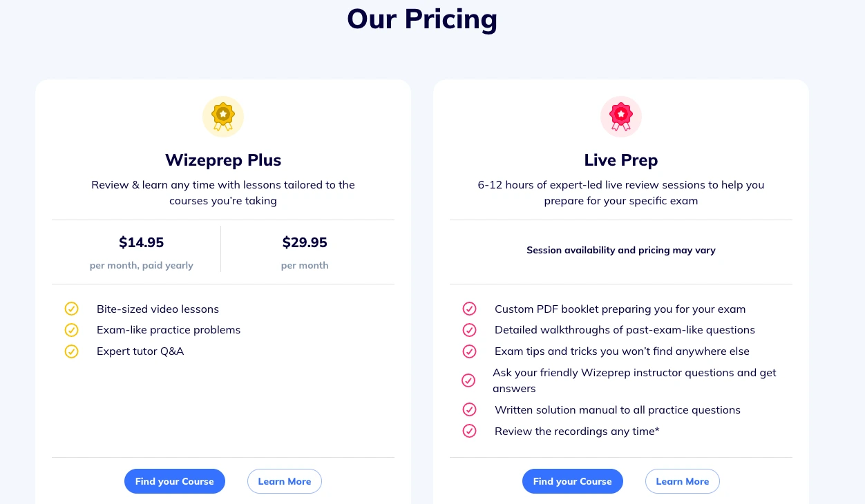865x504 pixels.
Task: Toggle the check beside "Exam tips and tricks"
Action: click(469, 351)
